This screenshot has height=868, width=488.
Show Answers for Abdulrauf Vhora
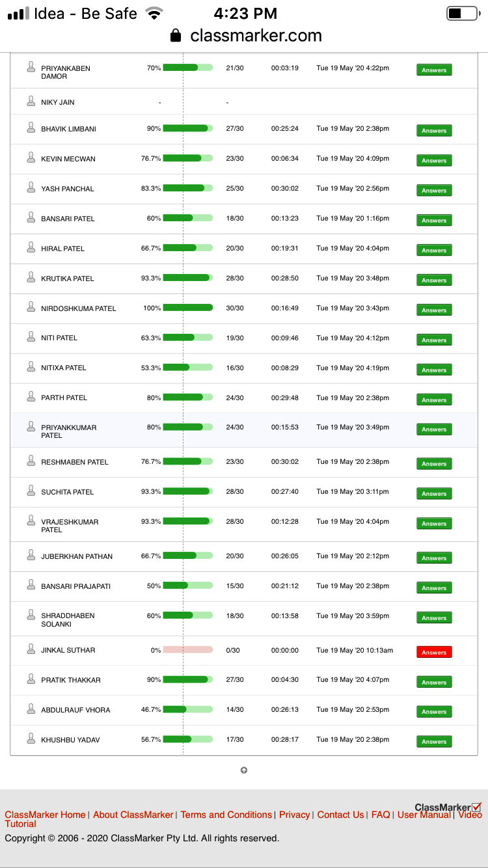coord(434,711)
